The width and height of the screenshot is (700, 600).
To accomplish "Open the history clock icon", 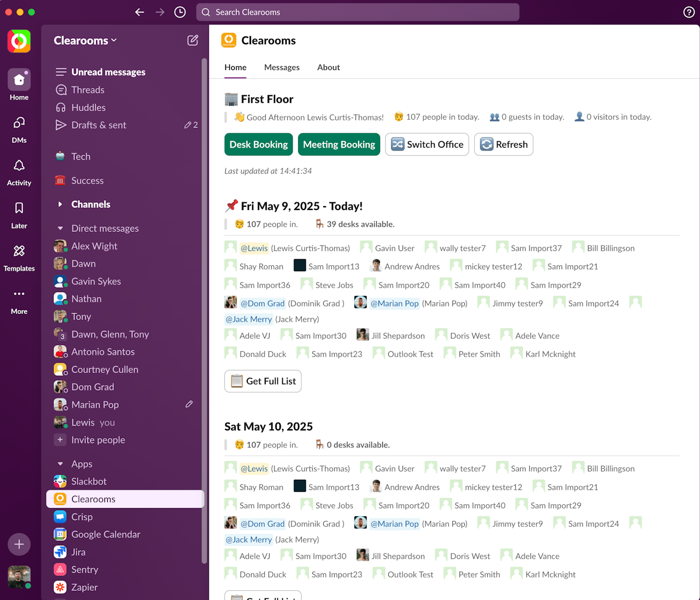I will (x=180, y=12).
